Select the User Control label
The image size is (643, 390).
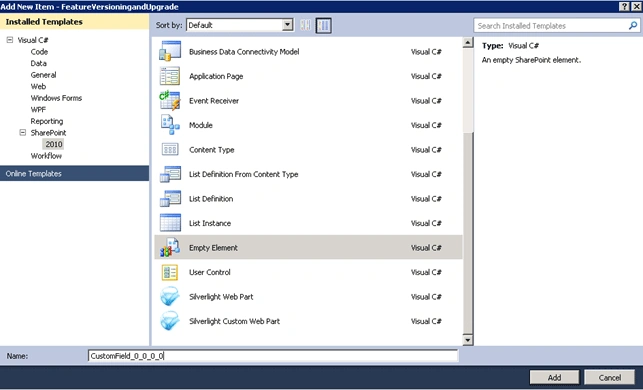[x=210, y=272]
